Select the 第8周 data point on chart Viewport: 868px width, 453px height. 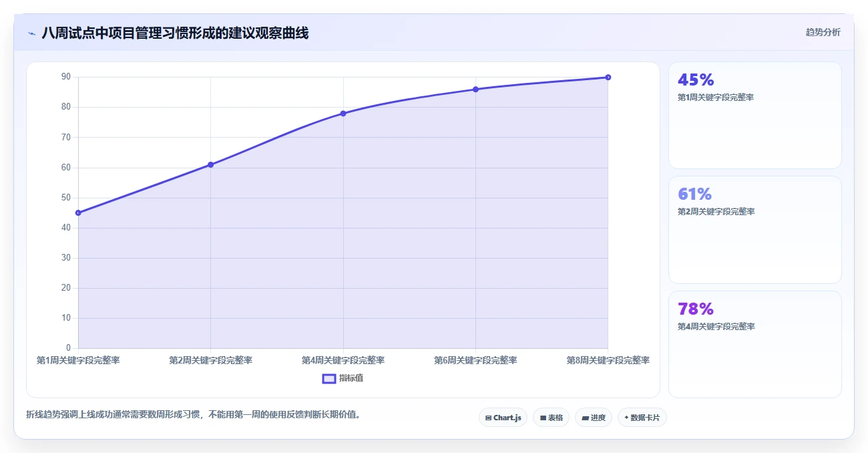point(608,78)
